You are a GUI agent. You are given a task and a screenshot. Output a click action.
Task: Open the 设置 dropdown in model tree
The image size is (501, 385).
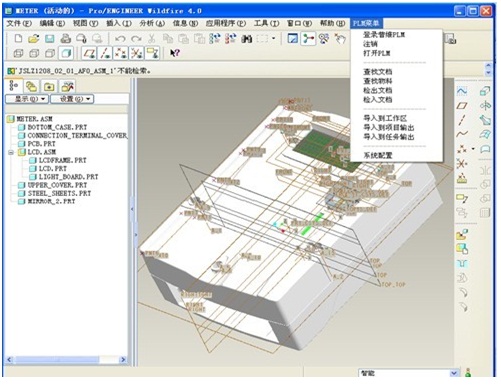(x=72, y=99)
